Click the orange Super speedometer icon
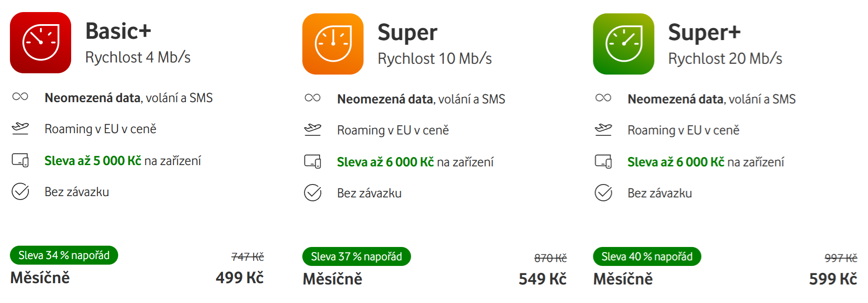The height and width of the screenshot is (303, 868). point(333,44)
